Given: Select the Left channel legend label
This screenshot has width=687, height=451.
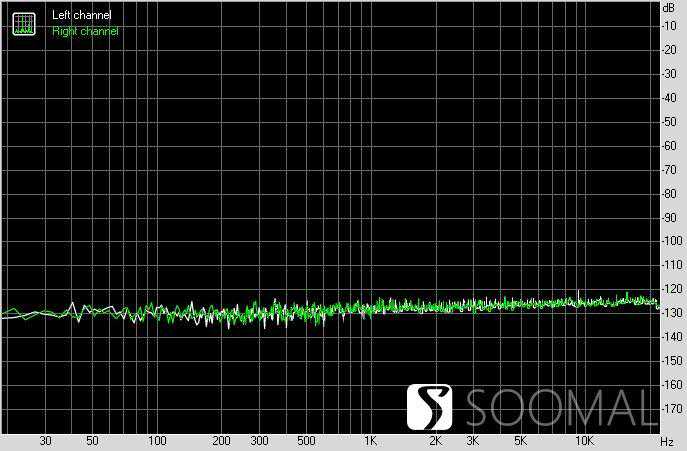Looking at the screenshot, I should click(x=82, y=16).
